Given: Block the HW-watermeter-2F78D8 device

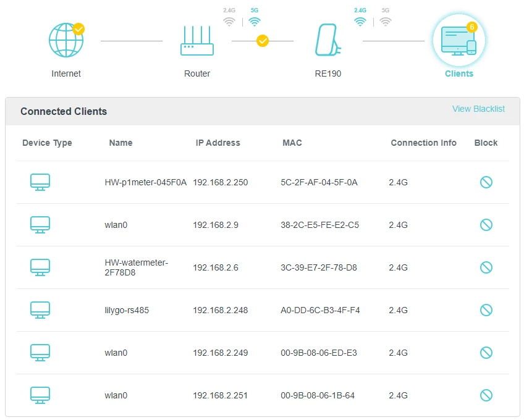Looking at the screenshot, I should pyautogui.click(x=486, y=267).
